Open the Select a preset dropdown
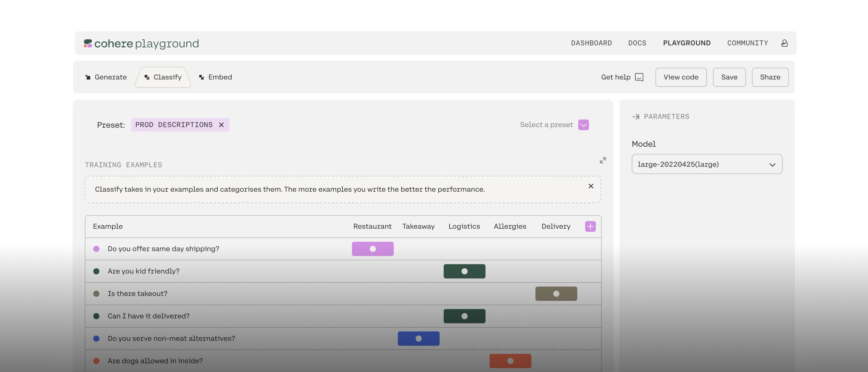868x372 pixels. point(583,125)
